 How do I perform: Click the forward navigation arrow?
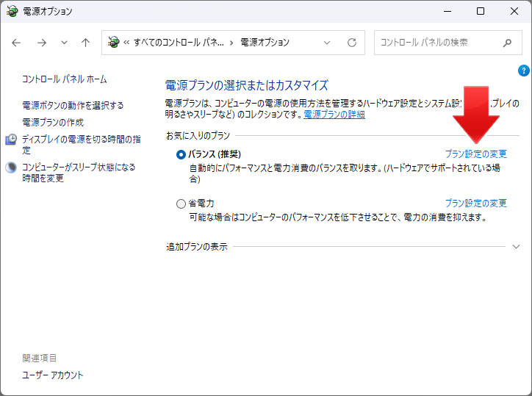41,43
